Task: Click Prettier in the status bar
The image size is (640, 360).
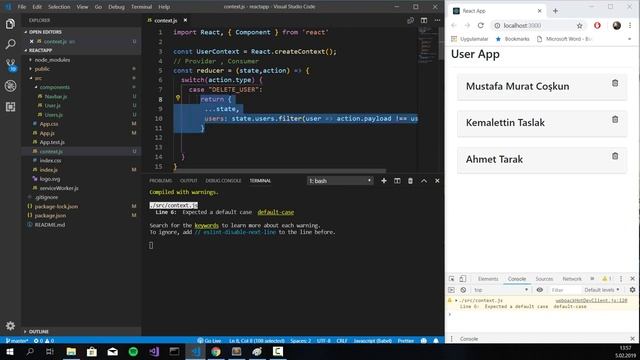Action: [406, 340]
